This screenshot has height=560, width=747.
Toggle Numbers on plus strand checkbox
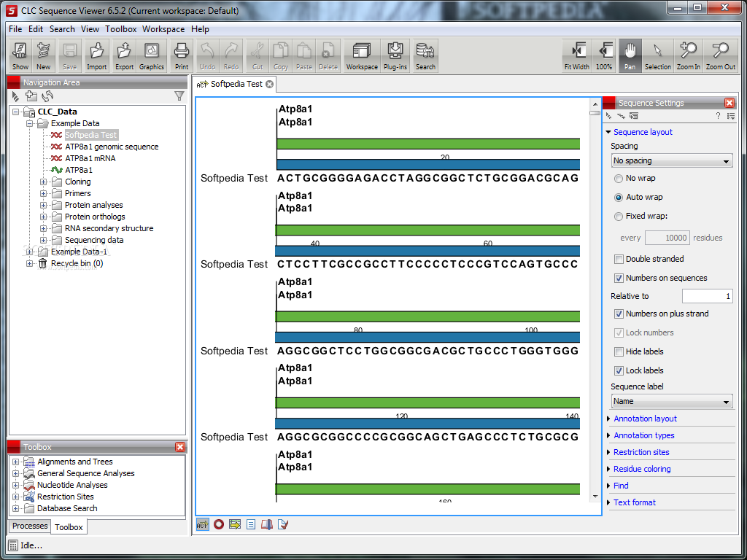click(619, 314)
